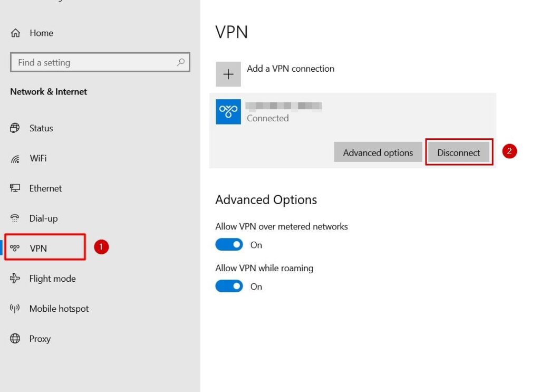Disable Allow VPN while roaming switch
Screen dimensions: 540x392
tap(229, 286)
